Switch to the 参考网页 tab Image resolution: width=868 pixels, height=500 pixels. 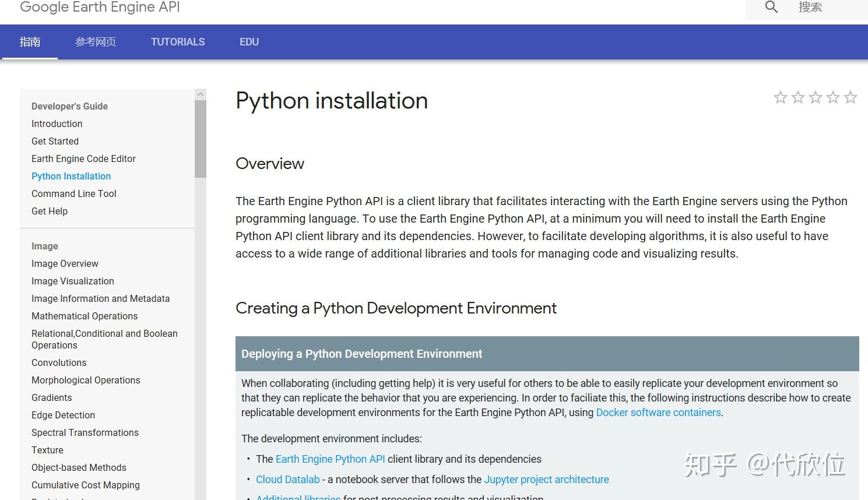point(96,42)
